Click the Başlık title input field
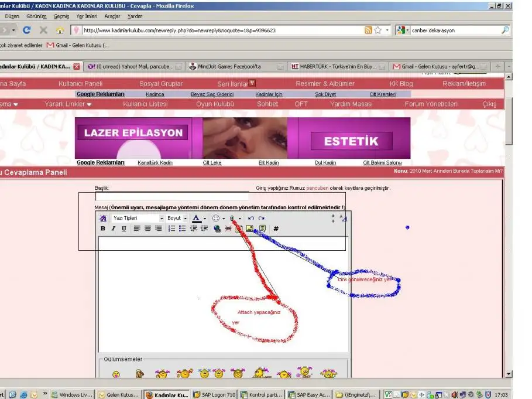The height and width of the screenshot is (399, 532). (171, 197)
